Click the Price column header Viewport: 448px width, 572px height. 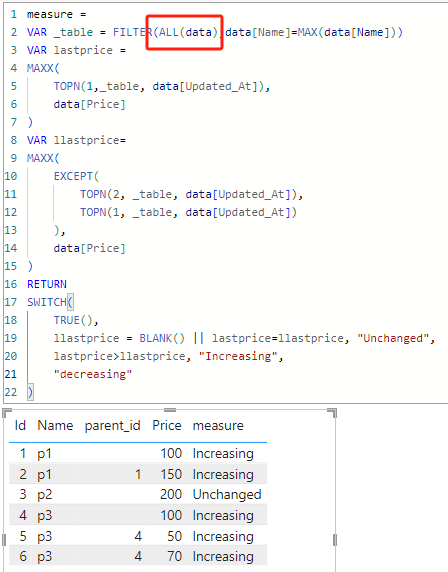(x=167, y=425)
